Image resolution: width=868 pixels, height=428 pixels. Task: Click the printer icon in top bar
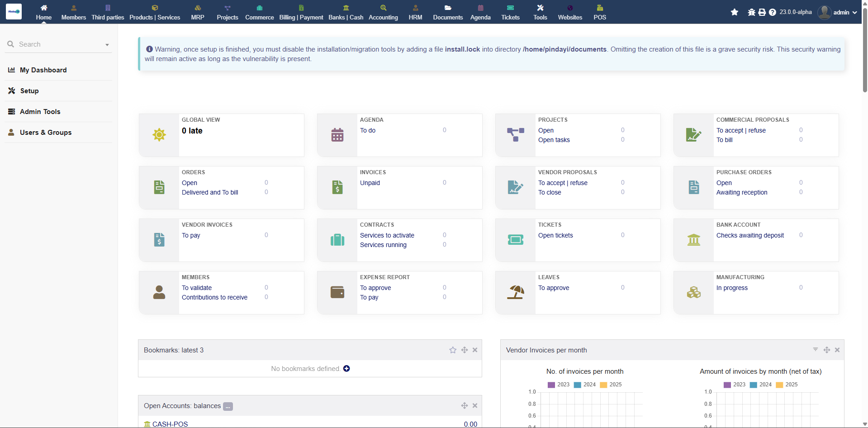762,12
